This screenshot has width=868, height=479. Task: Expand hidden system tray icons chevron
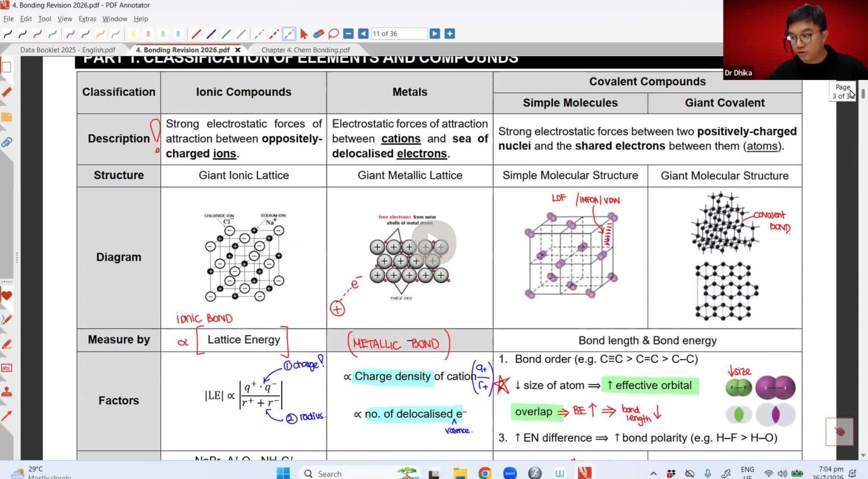coord(653,474)
